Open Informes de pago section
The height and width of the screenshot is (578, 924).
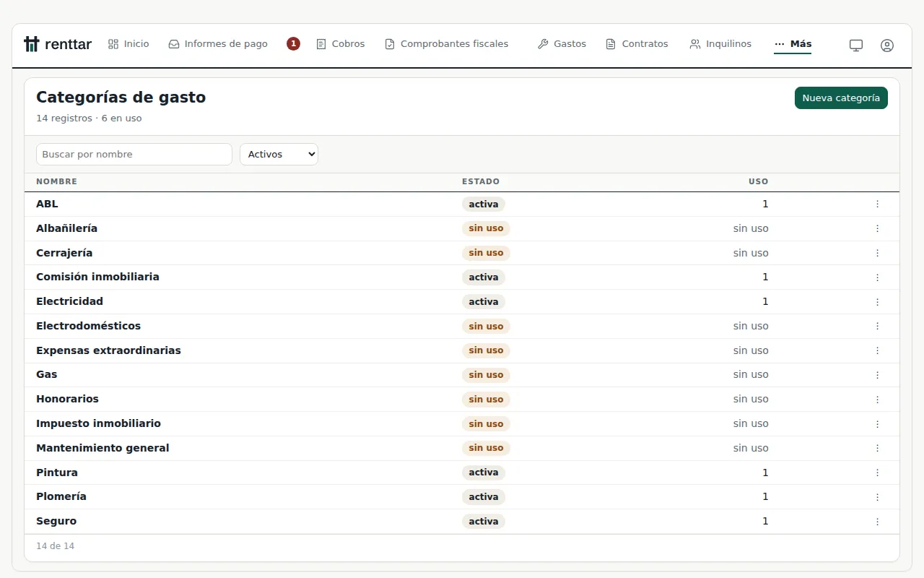218,44
